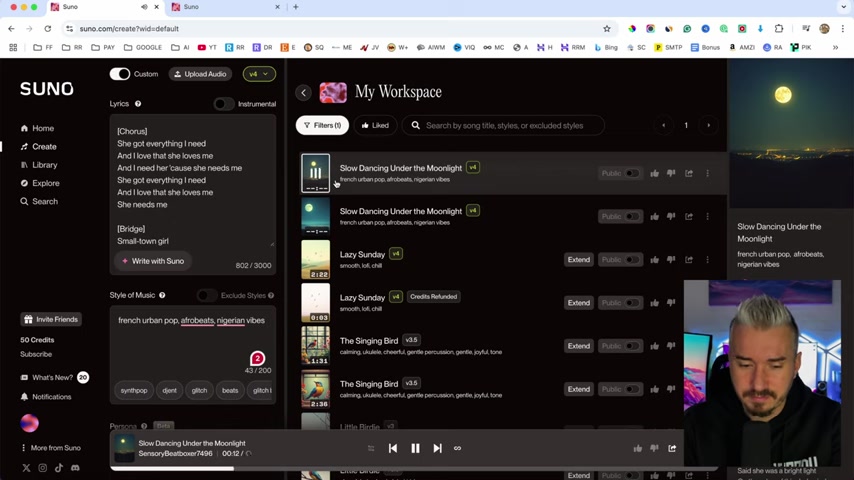The image size is (854, 480).
Task: Toggle Public for Lazy Sunday 2:22
Action: pyautogui.click(x=632, y=259)
